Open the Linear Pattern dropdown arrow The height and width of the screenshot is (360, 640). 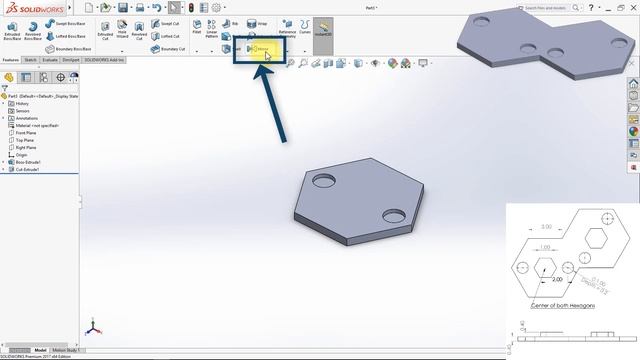tap(211, 51)
